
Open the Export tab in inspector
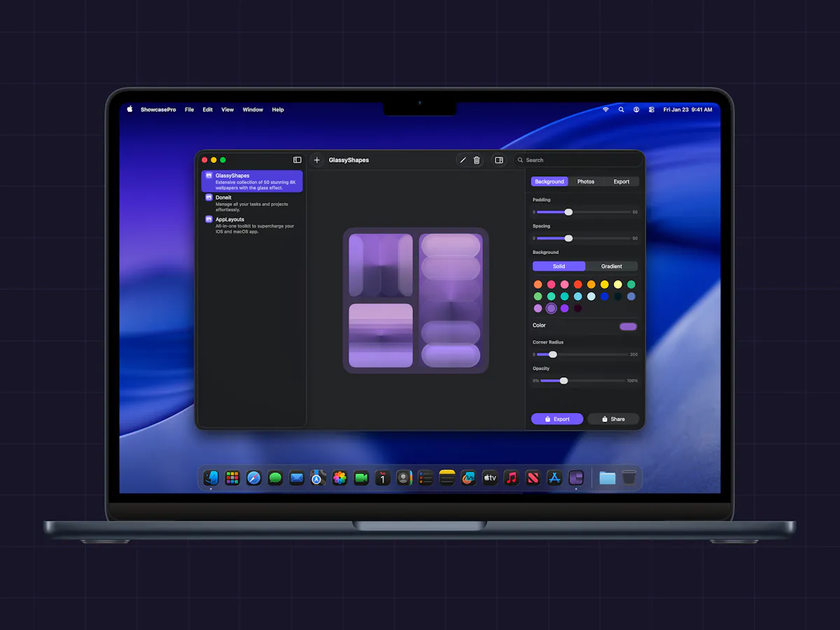click(622, 181)
